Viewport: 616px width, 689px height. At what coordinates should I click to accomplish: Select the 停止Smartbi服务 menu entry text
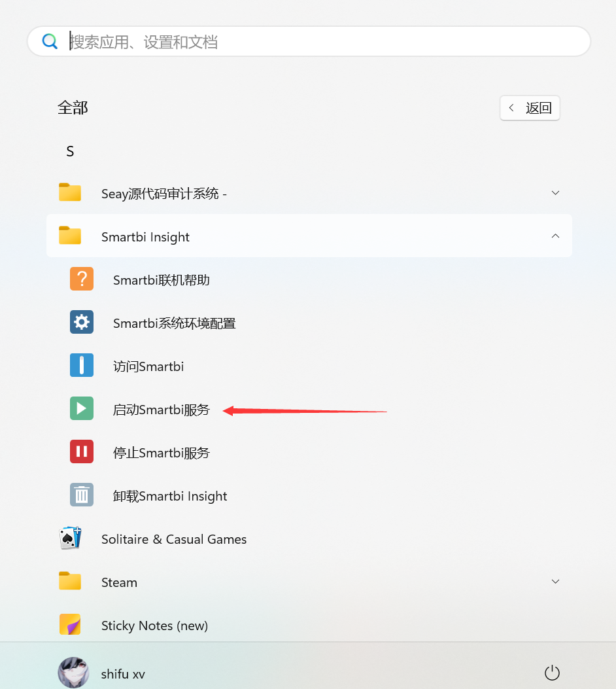click(162, 453)
